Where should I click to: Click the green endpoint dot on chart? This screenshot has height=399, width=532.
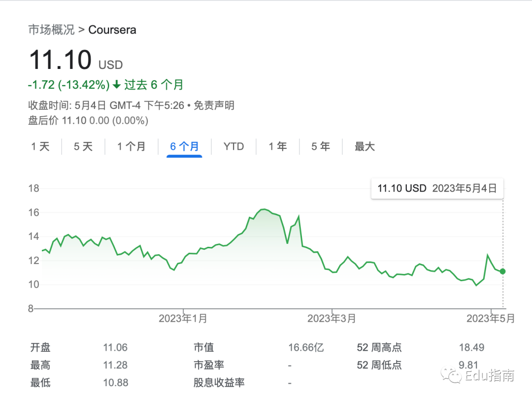(502, 271)
